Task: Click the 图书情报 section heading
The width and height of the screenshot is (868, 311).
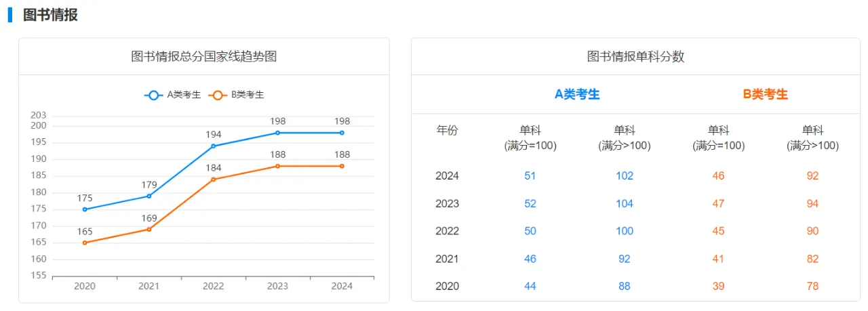Action: [x=50, y=15]
